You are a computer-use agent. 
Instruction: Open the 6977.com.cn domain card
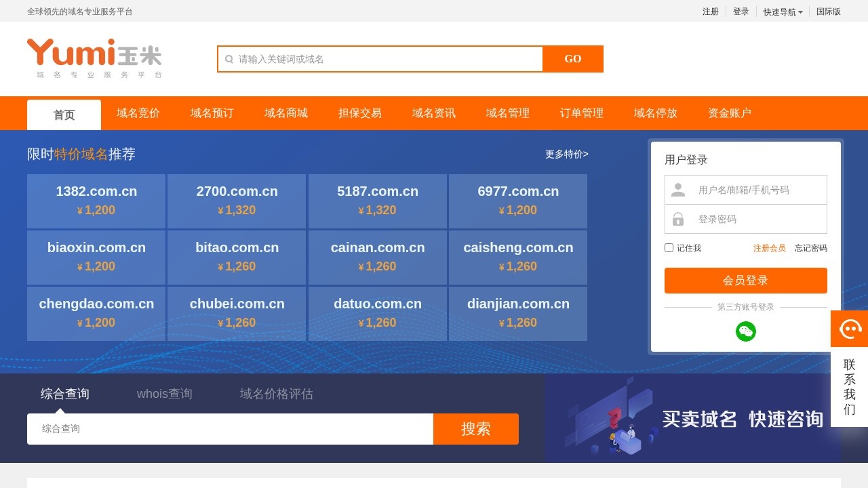[x=518, y=201]
